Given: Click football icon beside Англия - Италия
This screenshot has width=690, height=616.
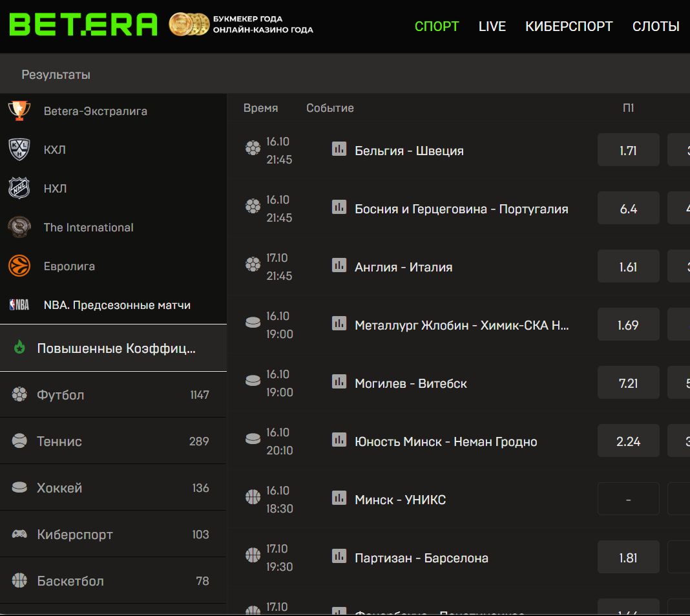Looking at the screenshot, I should [253, 264].
